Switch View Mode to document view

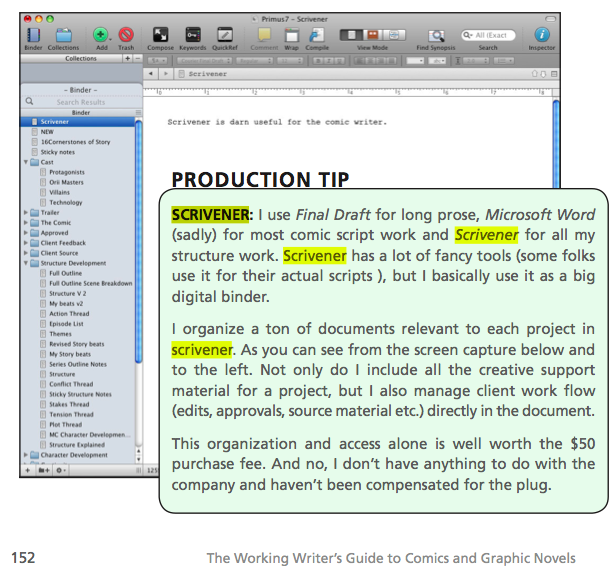pyautogui.click(x=351, y=35)
